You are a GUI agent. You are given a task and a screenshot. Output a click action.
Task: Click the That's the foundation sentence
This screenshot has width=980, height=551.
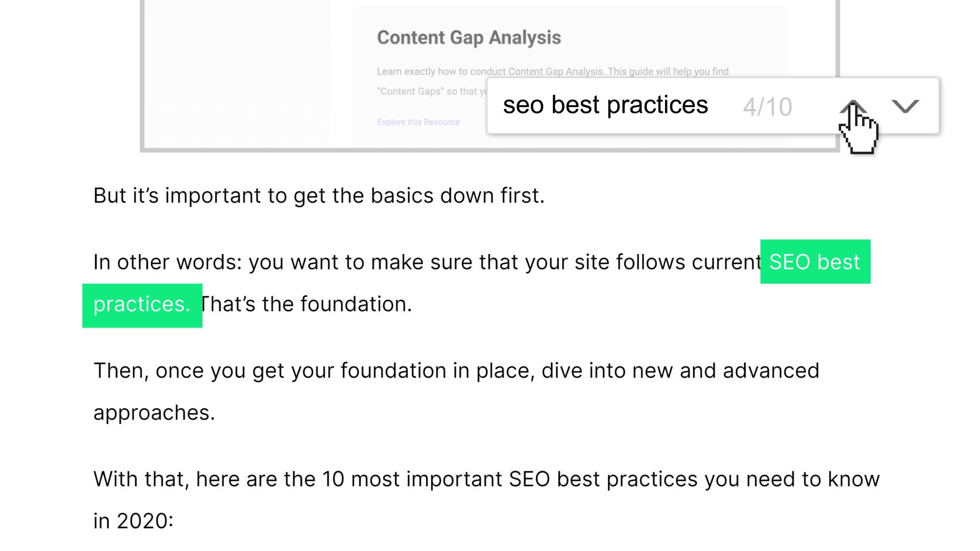click(306, 305)
